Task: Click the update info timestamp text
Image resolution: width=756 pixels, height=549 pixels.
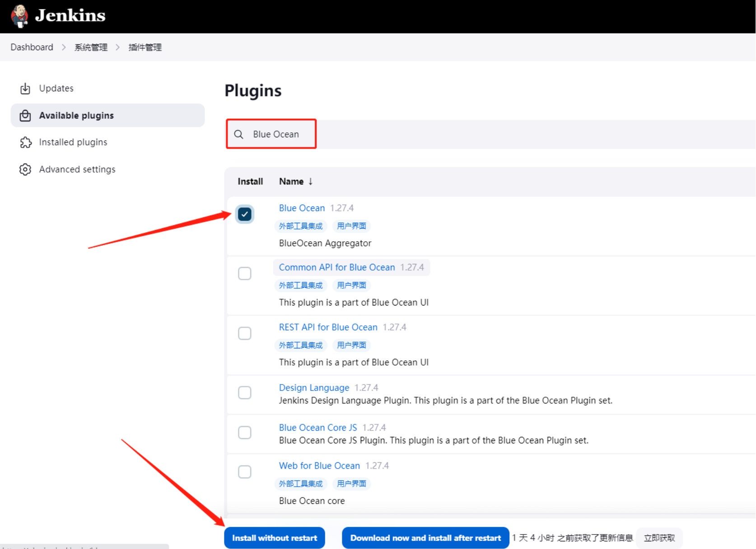Action: (x=573, y=538)
